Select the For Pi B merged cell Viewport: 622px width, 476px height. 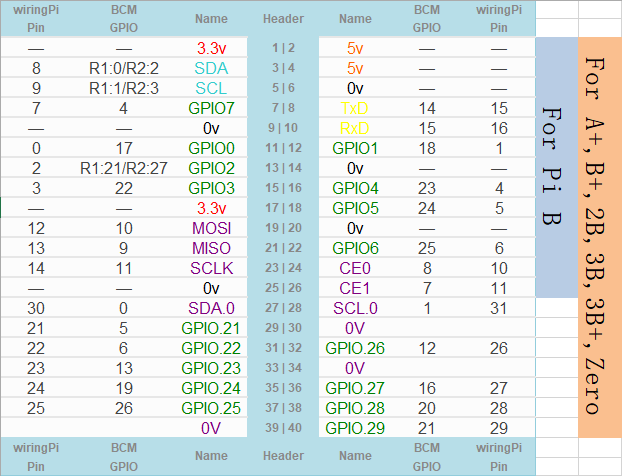click(557, 167)
